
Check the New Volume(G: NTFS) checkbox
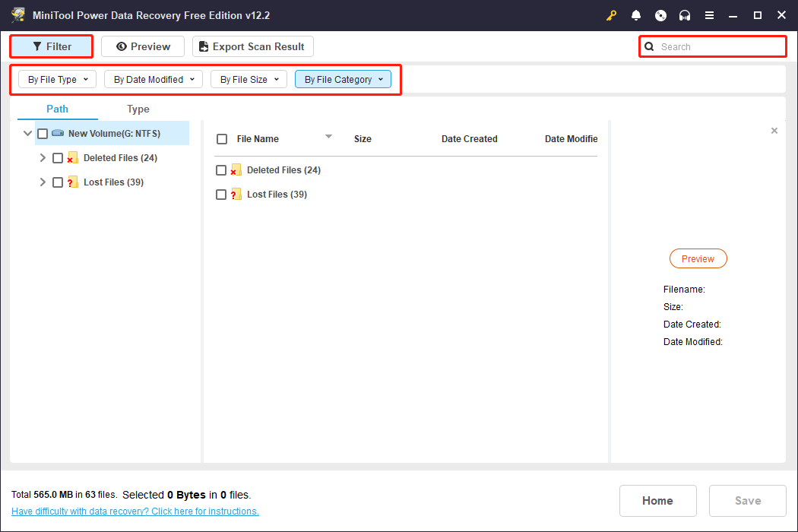tap(43, 134)
